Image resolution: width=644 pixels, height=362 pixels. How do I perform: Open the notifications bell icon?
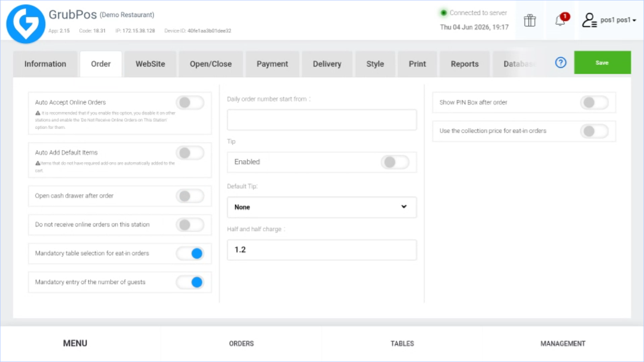561,20
